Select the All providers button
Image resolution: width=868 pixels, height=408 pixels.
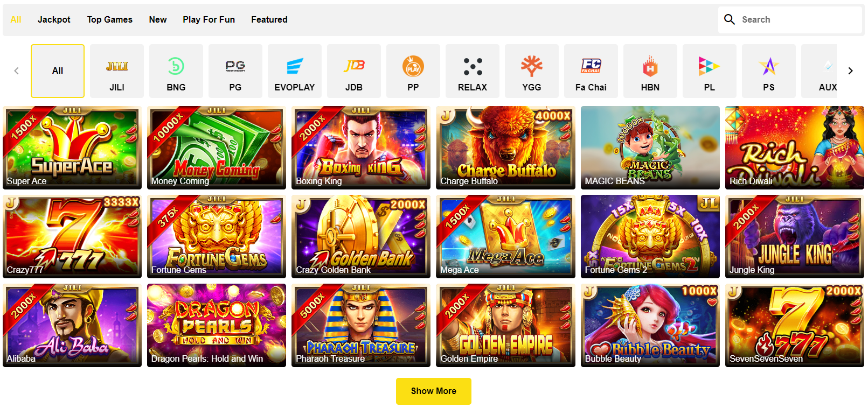pyautogui.click(x=58, y=71)
